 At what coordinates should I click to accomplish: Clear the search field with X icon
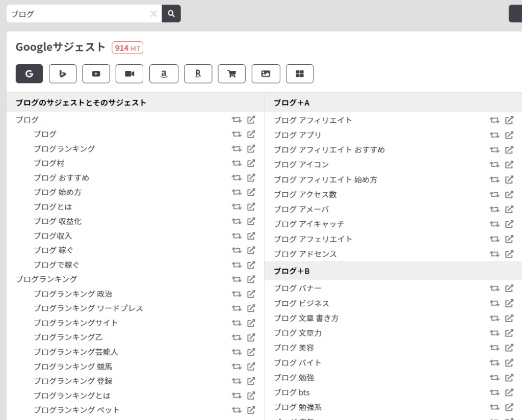click(153, 14)
